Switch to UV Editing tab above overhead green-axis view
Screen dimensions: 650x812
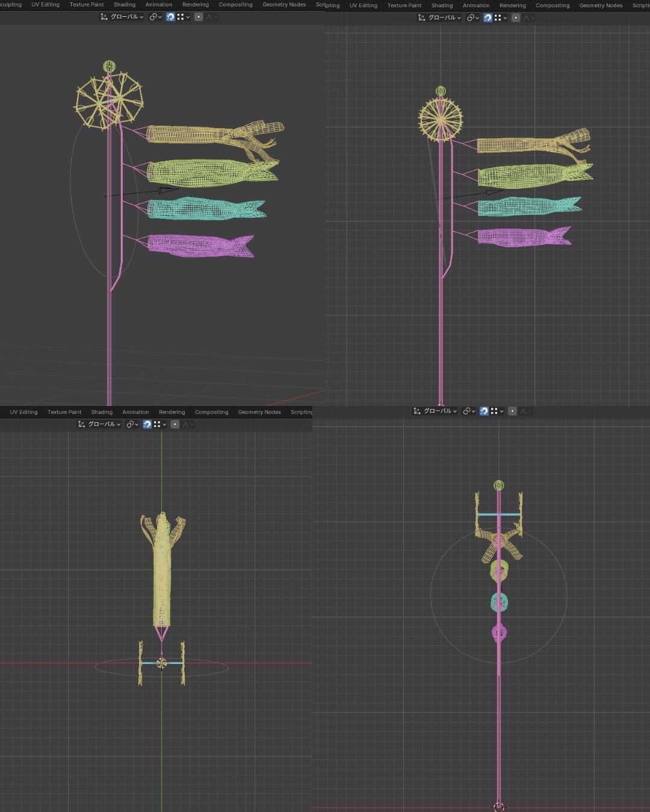coord(23,412)
